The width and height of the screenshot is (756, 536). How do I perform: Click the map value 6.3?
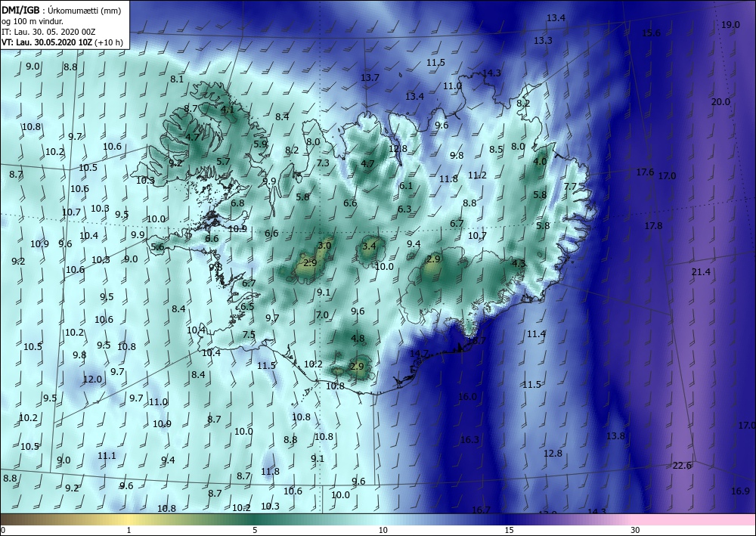pyautogui.click(x=404, y=209)
